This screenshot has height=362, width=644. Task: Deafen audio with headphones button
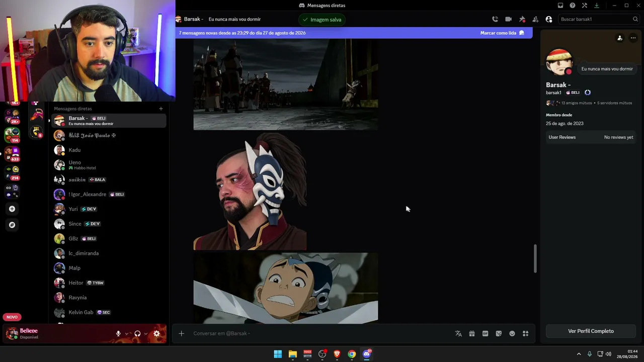(137, 333)
